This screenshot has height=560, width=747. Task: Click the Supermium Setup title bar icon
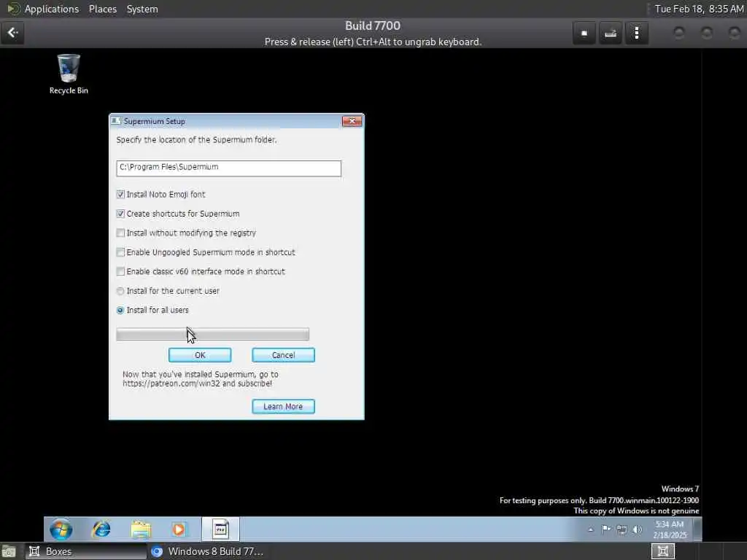tap(116, 121)
